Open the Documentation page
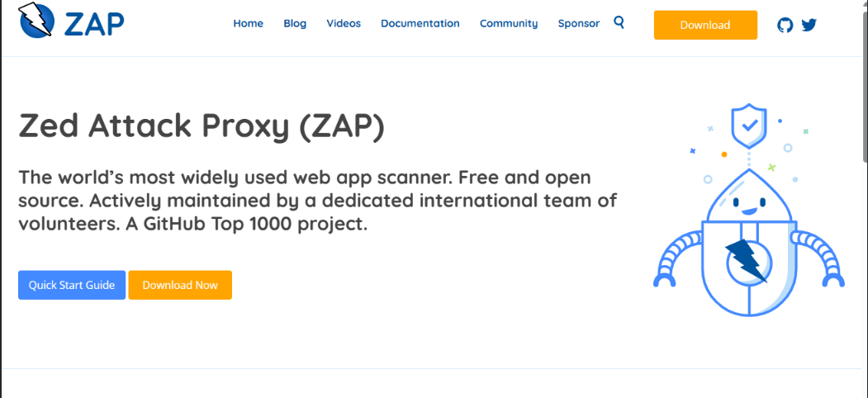The image size is (868, 398). point(420,24)
